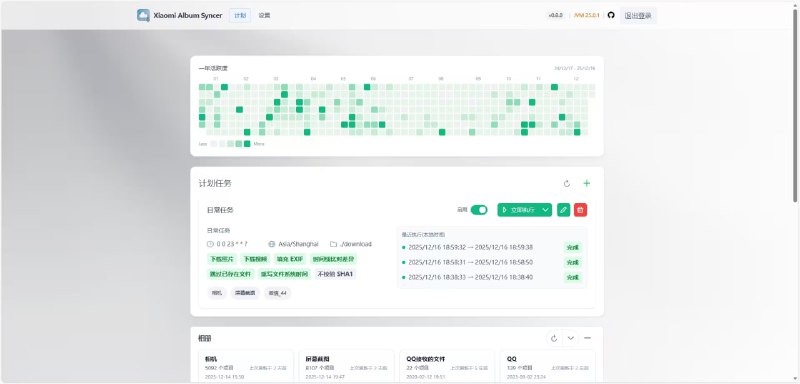Click the activity heatmap date range label
The height and width of the screenshot is (384, 800).
click(x=574, y=68)
